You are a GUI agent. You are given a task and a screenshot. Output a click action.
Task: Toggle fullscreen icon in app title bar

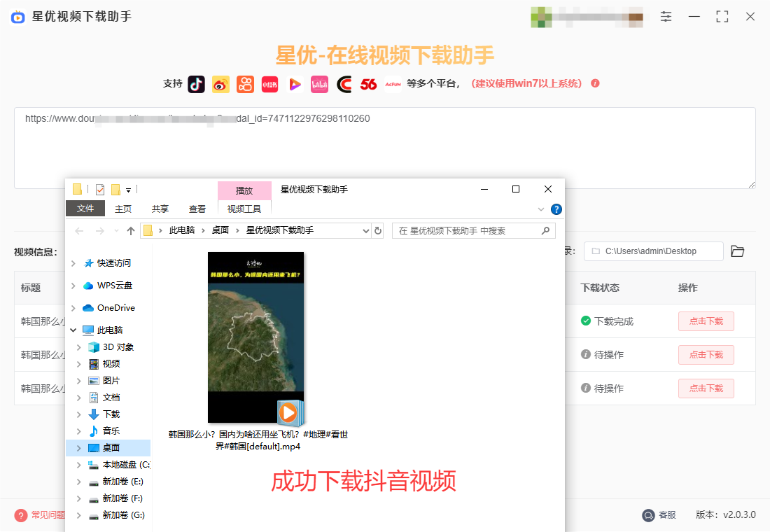point(722,17)
